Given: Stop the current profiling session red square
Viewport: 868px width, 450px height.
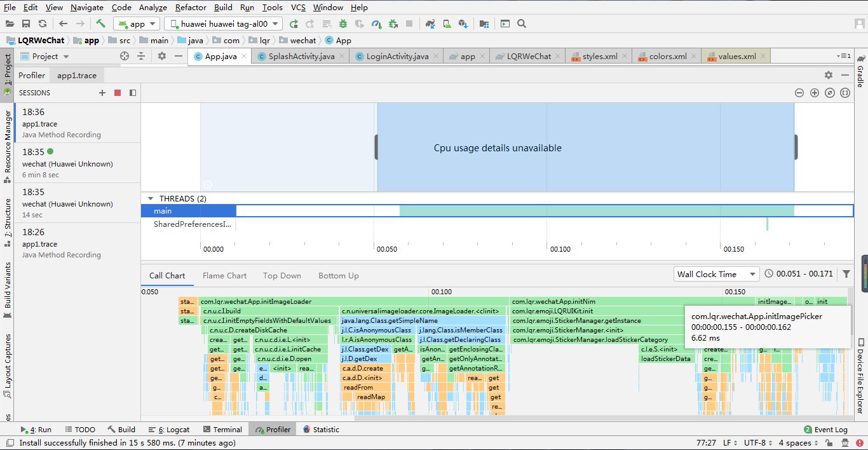Looking at the screenshot, I should (x=118, y=93).
